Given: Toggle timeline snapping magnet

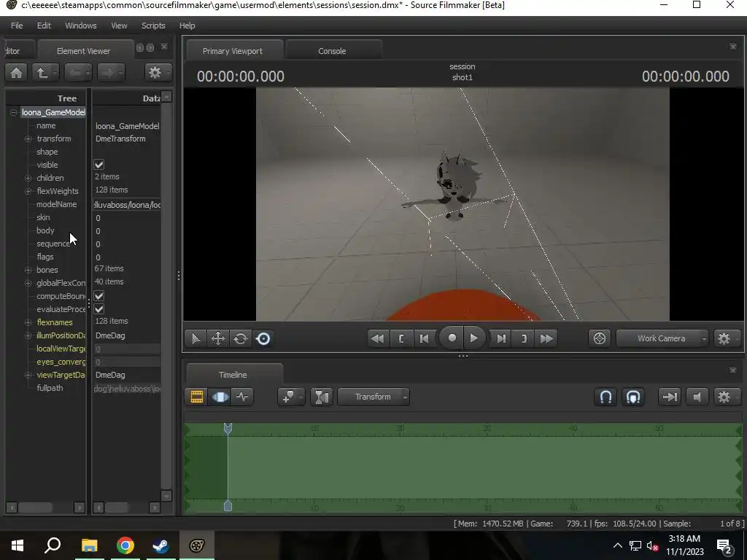Looking at the screenshot, I should click(x=605, y=397).
